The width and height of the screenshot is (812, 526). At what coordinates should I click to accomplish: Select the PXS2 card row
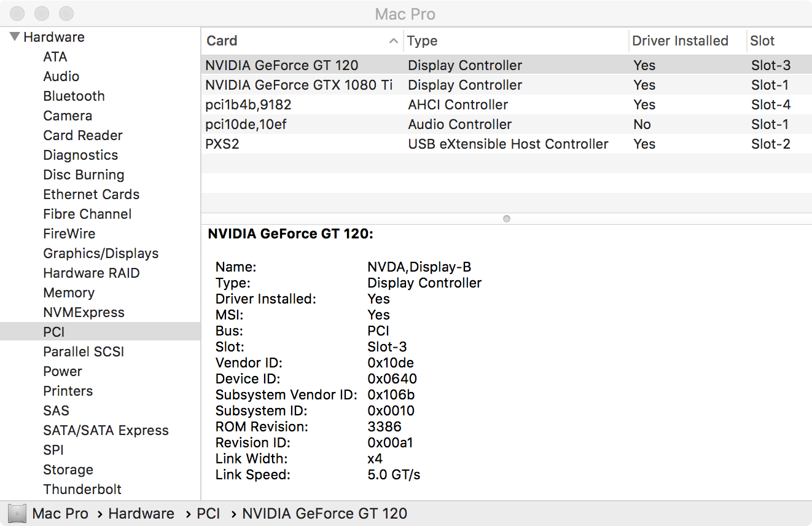(x=507, y=144)
